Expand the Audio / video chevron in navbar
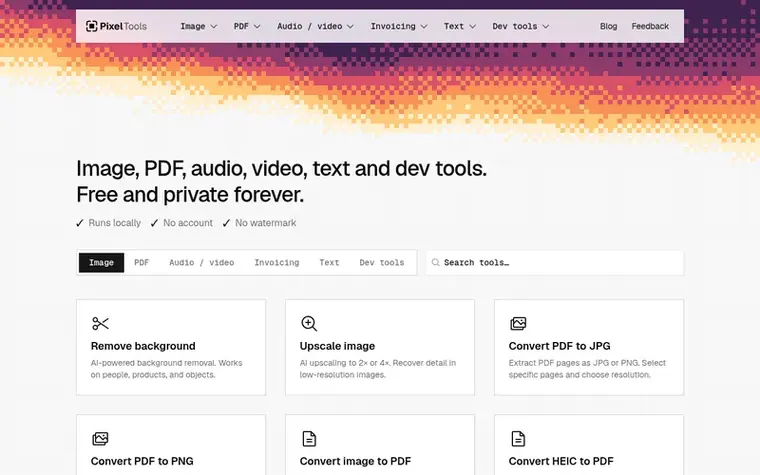 [x=350, y=27]
